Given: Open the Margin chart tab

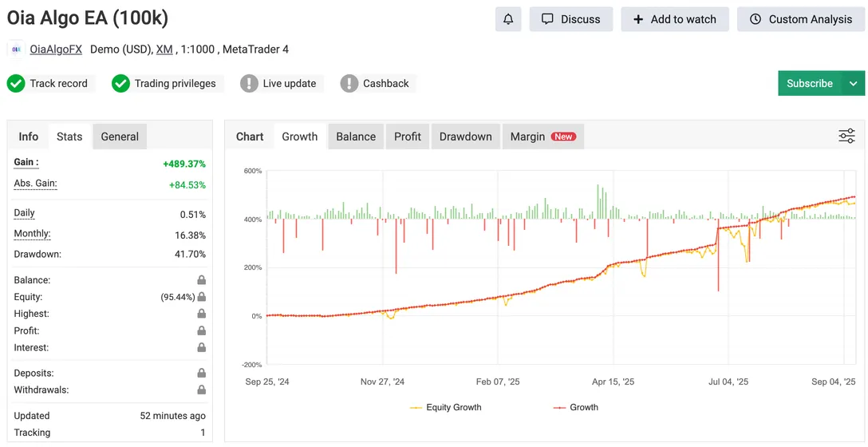Looking at the screenshot, I should coord(542,136).
